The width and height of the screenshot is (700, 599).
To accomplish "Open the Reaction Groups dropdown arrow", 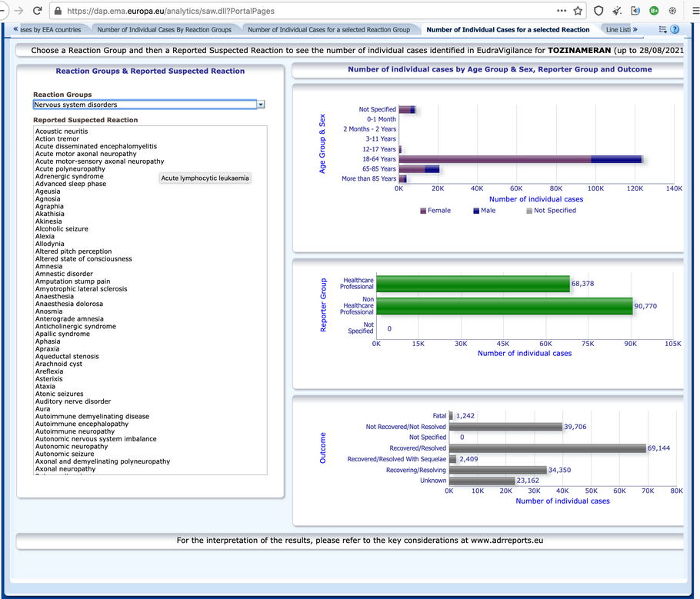I will (261, 105).
